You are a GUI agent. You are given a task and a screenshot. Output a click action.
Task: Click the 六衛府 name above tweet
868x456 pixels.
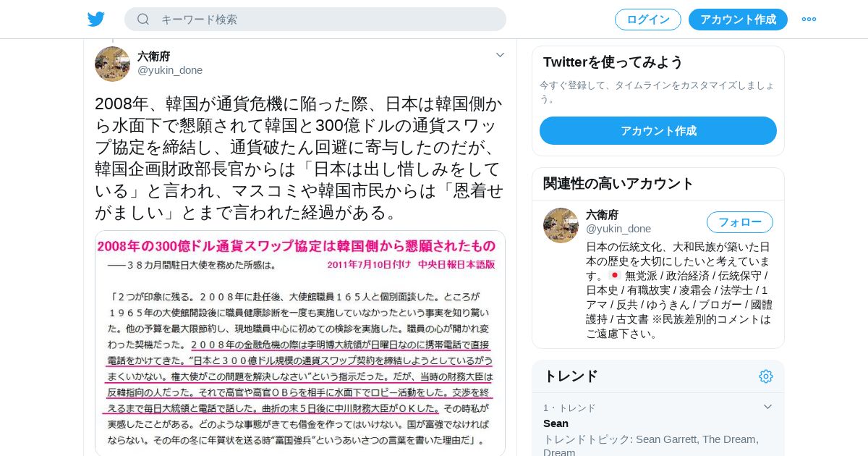point(154,56)
